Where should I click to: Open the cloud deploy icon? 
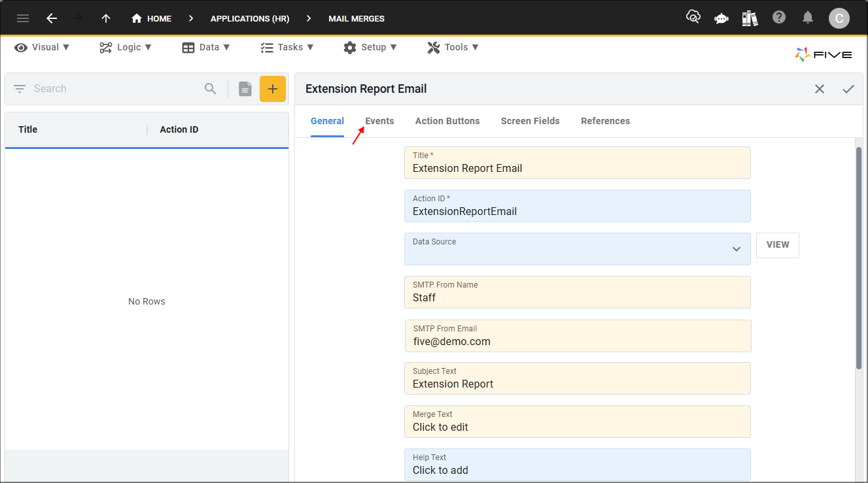point(693,18)
